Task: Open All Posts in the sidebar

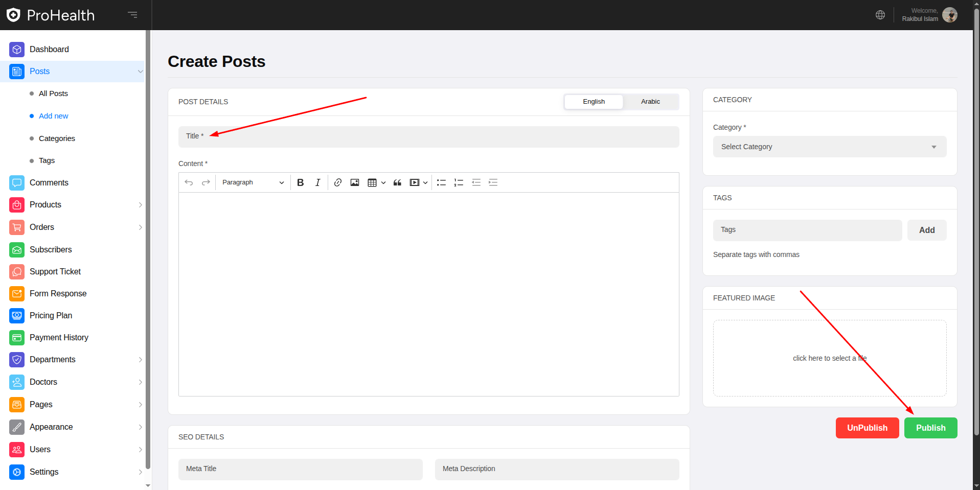Action: pos(53,94)
